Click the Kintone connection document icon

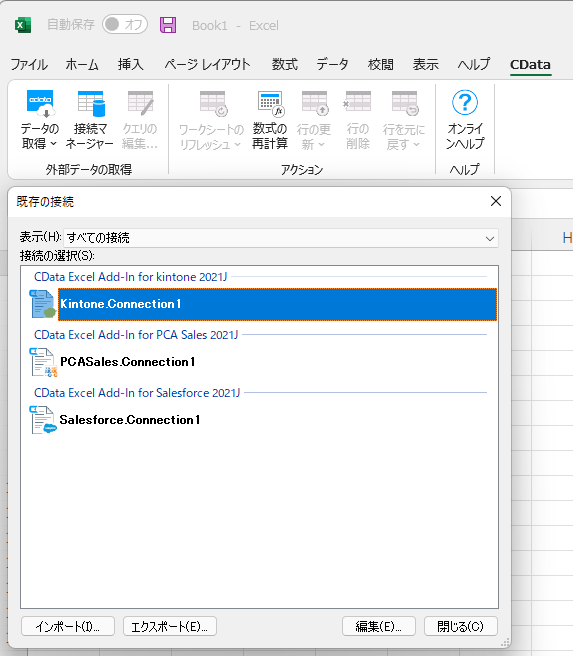[x=43, y=304]
